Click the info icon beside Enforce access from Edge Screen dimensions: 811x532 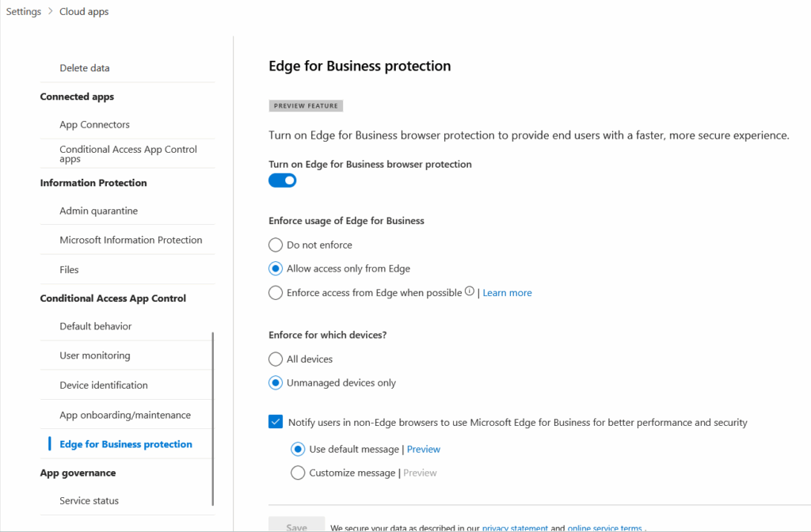[470, 292]
